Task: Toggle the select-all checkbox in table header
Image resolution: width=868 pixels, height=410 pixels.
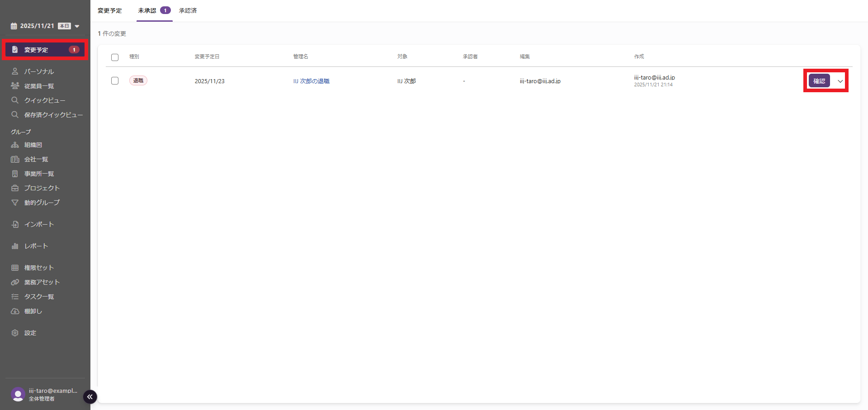Action: click(x=115, y=57)
